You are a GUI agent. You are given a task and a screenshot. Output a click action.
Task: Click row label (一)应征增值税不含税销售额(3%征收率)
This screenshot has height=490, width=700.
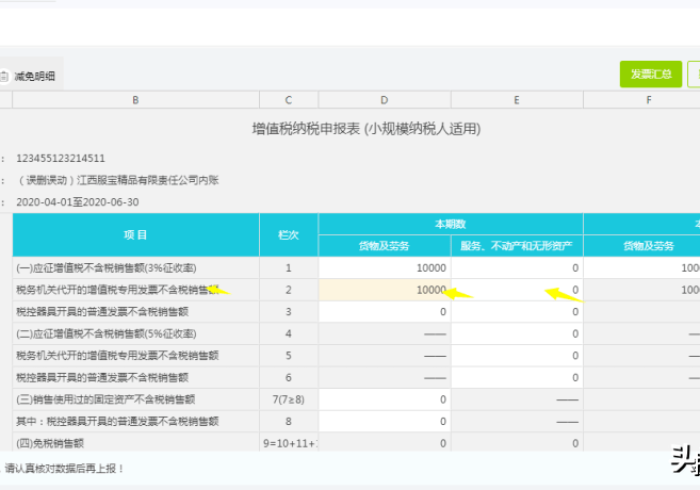click(x=106, y=268)
